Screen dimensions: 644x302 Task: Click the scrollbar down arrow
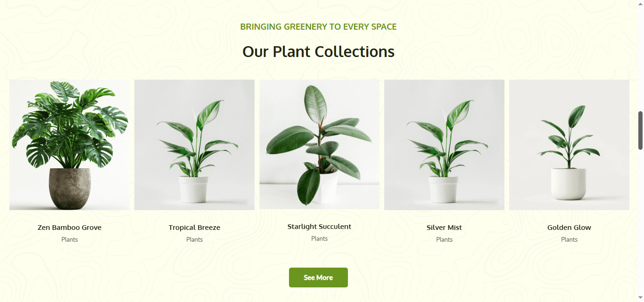(640, 298)
